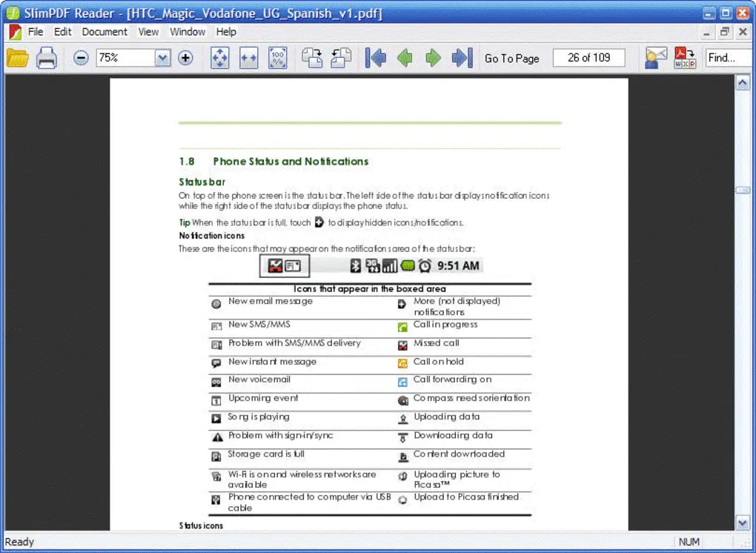Expand the 75% zoom level dropdown
The image size is (756, 553).
pos(163,58)
